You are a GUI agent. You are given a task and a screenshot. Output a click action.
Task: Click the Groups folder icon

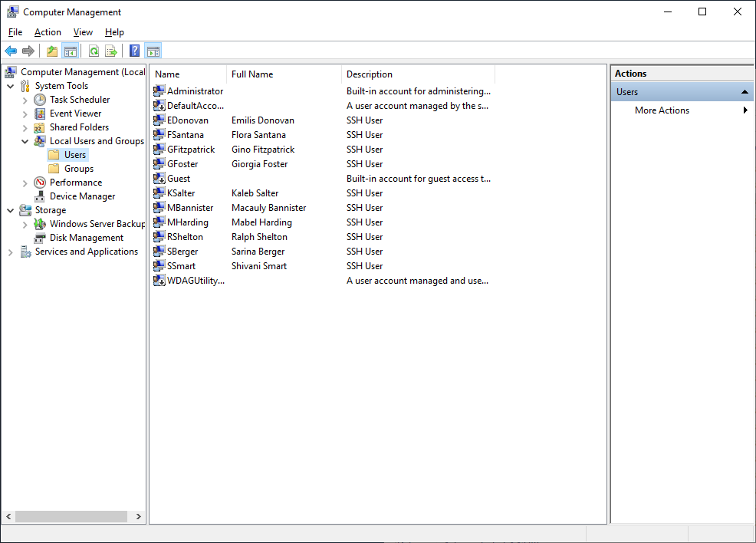coord(54,169)
